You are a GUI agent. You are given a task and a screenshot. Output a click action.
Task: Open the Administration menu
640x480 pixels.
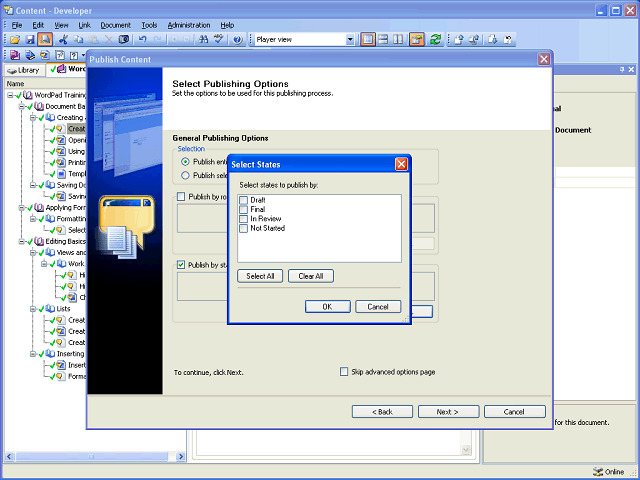[189, 25]
